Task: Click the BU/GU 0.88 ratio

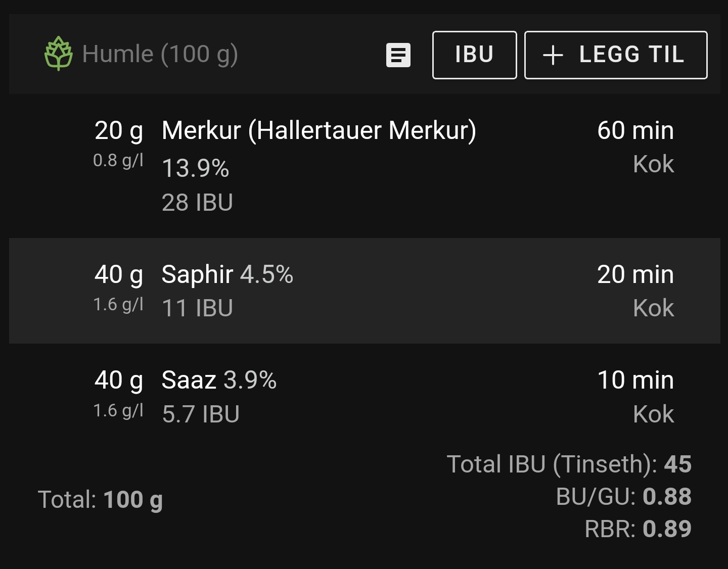Action: point(624,496)
